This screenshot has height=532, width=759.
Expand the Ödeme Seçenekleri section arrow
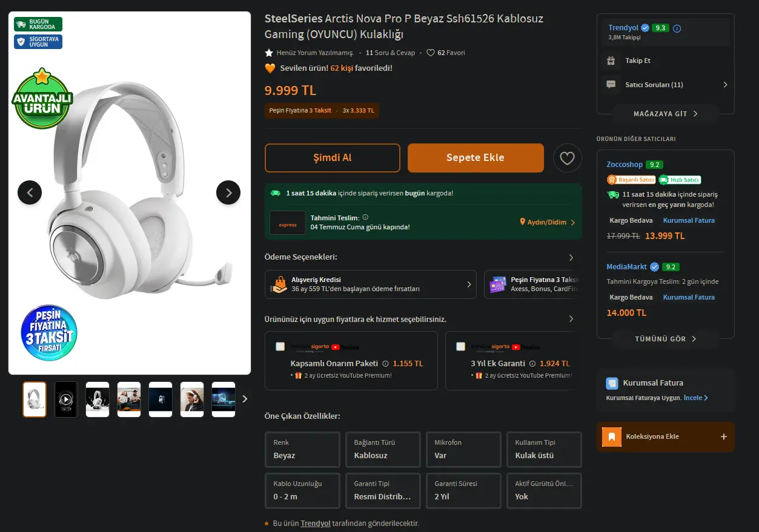coord(571,257)
